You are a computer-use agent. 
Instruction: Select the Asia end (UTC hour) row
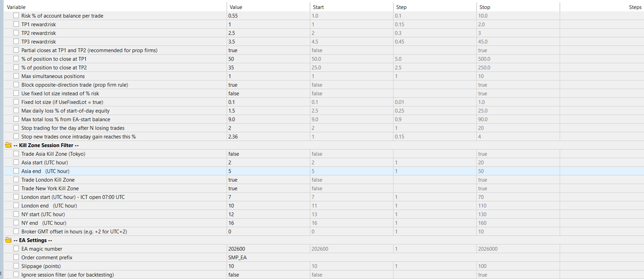[323, 171]
